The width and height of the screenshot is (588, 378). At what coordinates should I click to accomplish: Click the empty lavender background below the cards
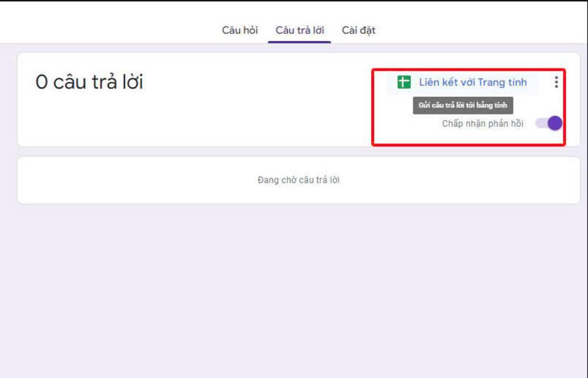(x=294, y=288)
